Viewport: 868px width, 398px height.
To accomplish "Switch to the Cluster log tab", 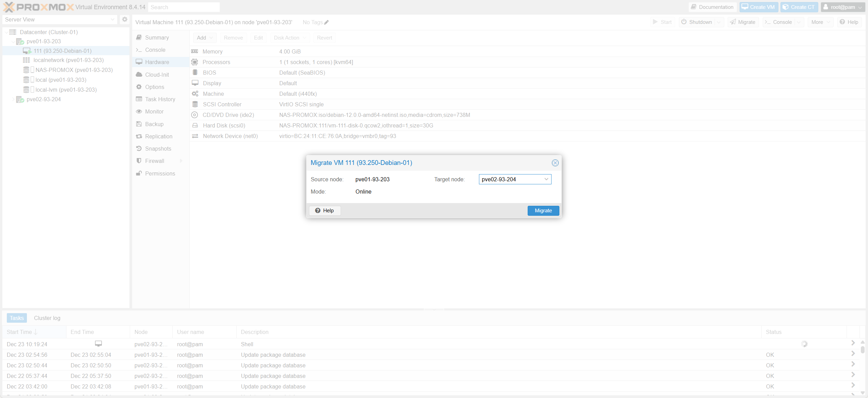I will (x=47, y=318).
